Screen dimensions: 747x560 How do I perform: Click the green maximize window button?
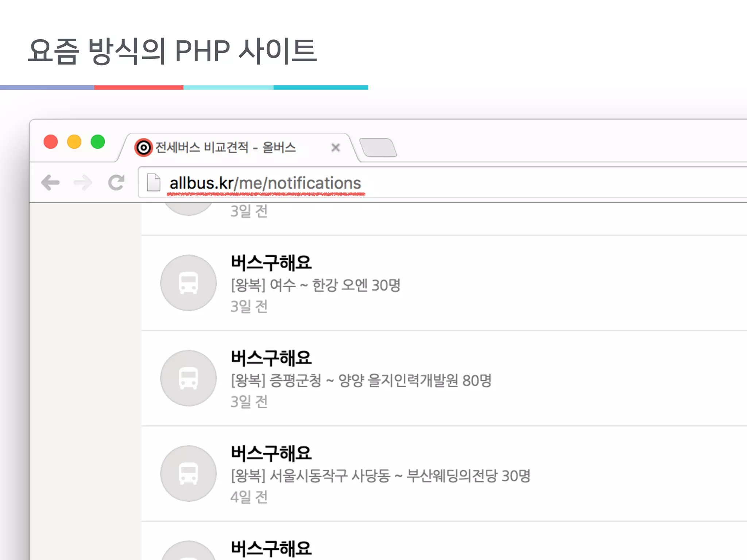(x=98, y=142)
